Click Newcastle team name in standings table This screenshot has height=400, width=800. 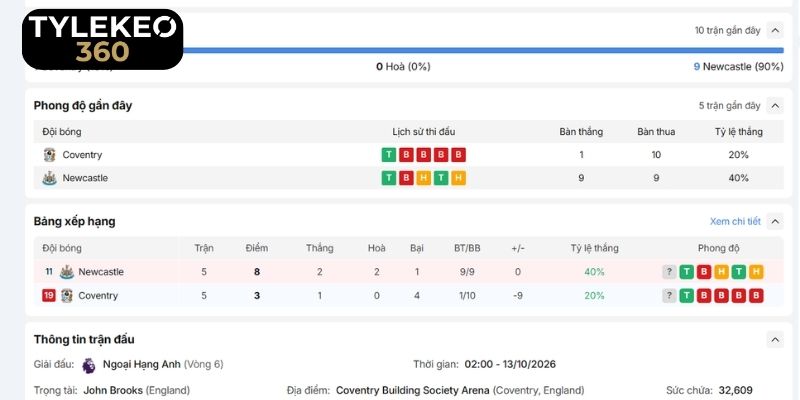(101, 272)
